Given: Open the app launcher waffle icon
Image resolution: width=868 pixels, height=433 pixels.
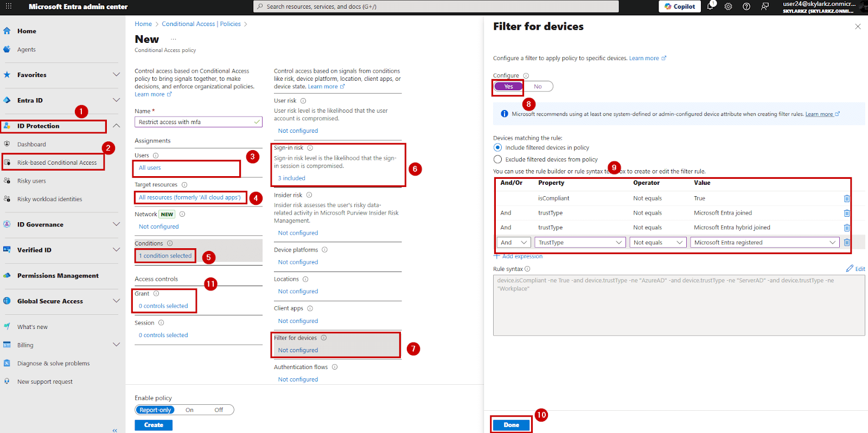Looking at the screenshot, I should pyautogui.click(x=8, y=7).
